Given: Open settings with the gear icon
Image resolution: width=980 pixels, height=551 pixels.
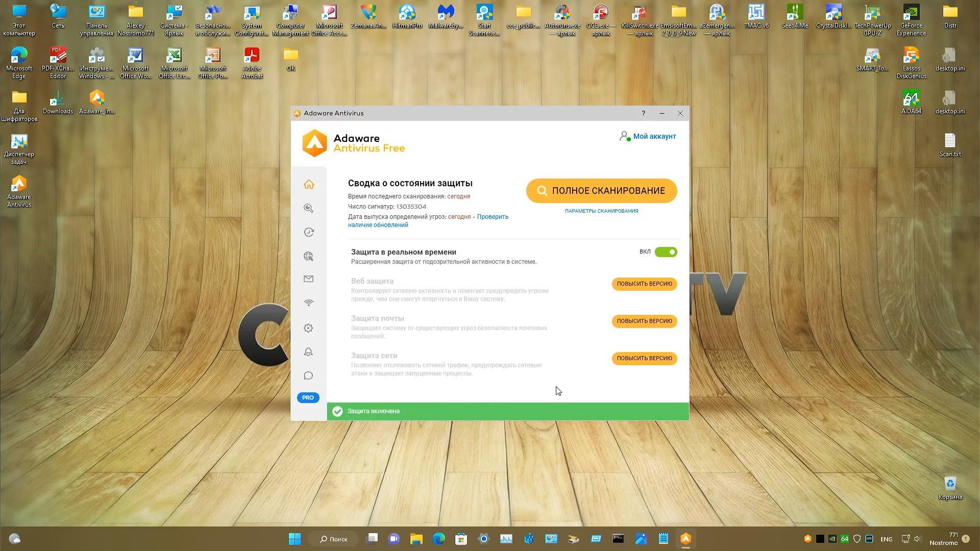Looking at the screenshot, I should (308, 328).
